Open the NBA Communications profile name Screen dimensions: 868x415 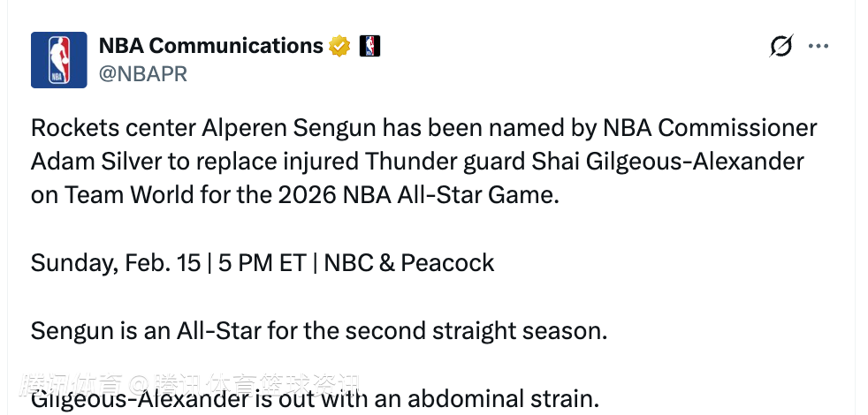point(210,46)
